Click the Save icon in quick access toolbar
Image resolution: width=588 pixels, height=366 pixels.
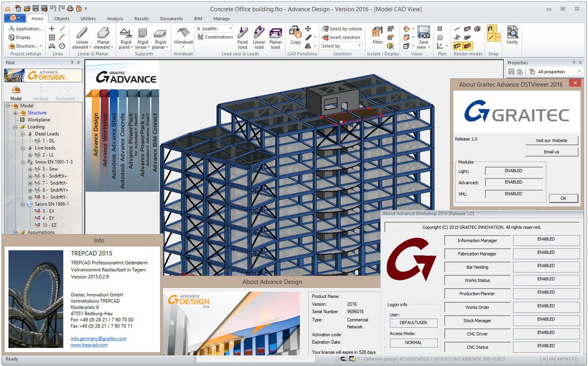[x=36, y=9]
